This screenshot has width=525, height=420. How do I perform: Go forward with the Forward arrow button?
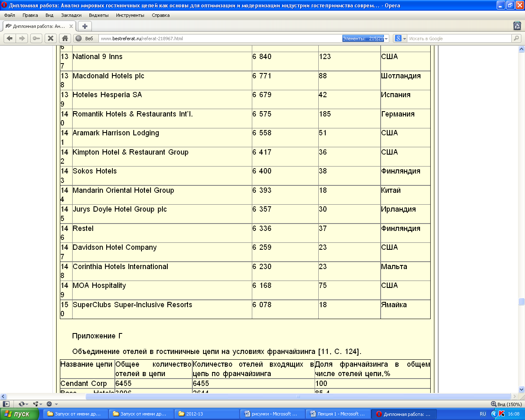(22, 38)
